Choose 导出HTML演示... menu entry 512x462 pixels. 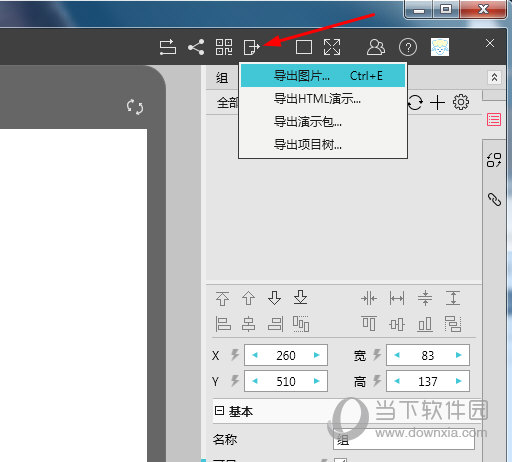[x=323, y=99]
